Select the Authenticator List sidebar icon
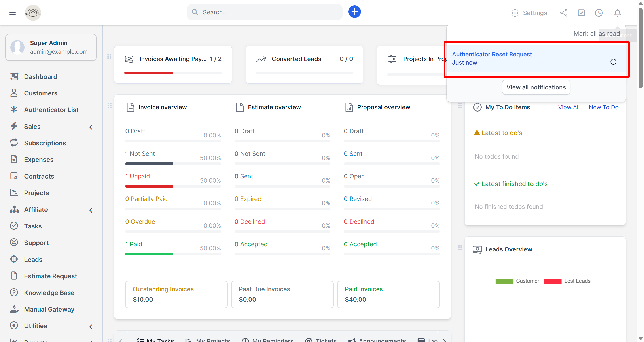Viewport: 644px width, 342px height. pos(14,110)
